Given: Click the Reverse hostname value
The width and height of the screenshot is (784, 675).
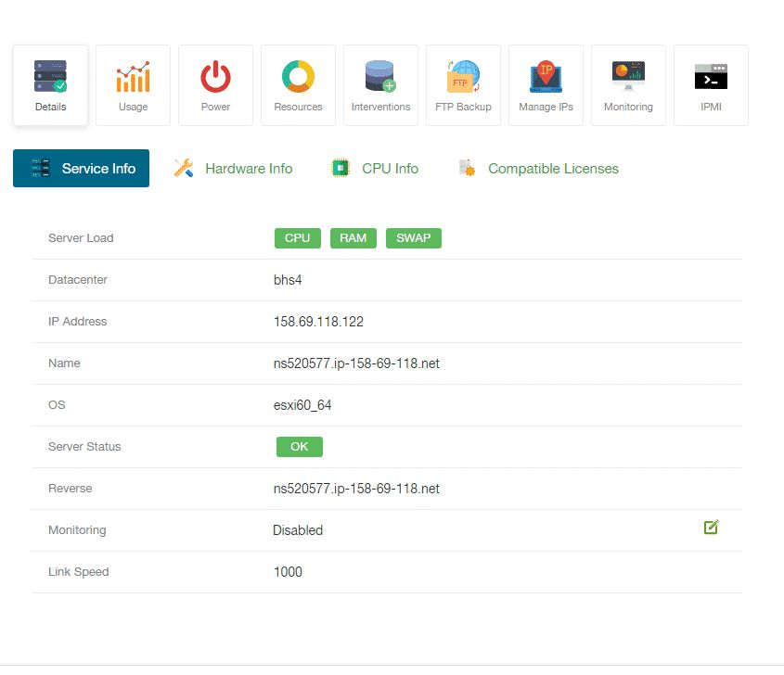Looking at the screenshot, I should coord(355,489).
